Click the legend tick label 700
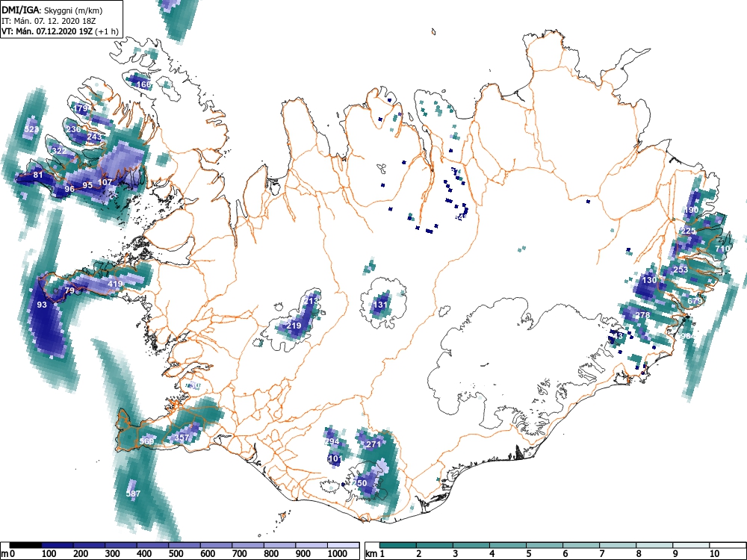Image resolution: width=747 pixels, height=560 pixels. point(240,554)
